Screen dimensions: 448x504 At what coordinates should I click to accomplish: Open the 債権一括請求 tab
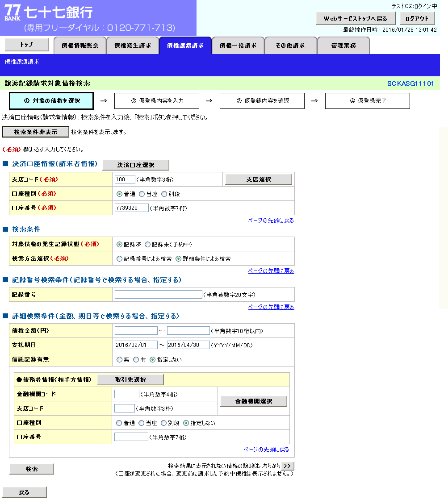click(238, 46)
